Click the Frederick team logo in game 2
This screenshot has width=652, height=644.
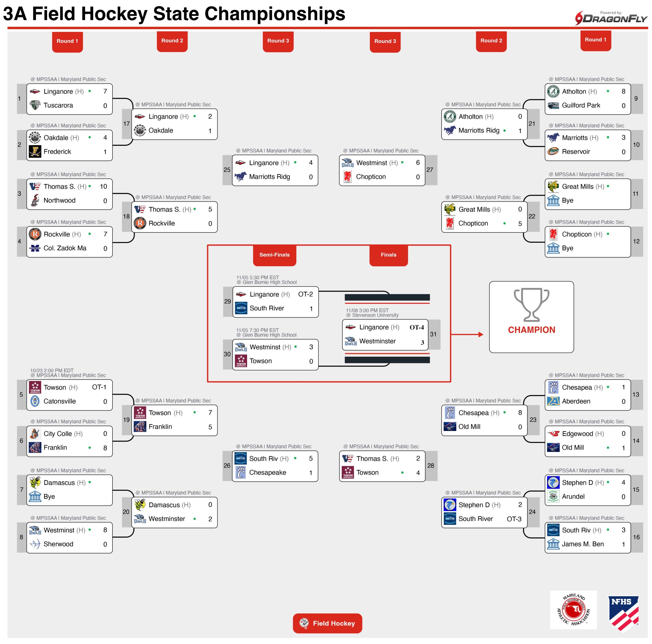click(35, 152)
